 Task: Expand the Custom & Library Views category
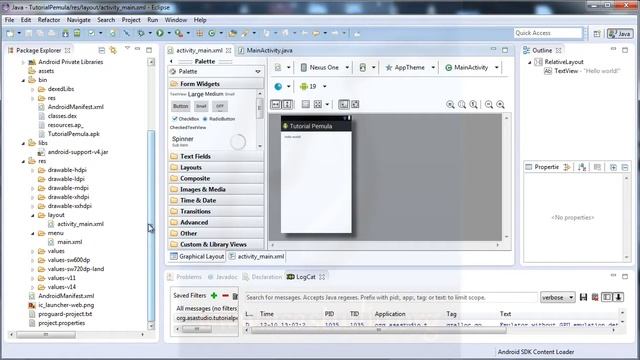[x=216, y=244]
